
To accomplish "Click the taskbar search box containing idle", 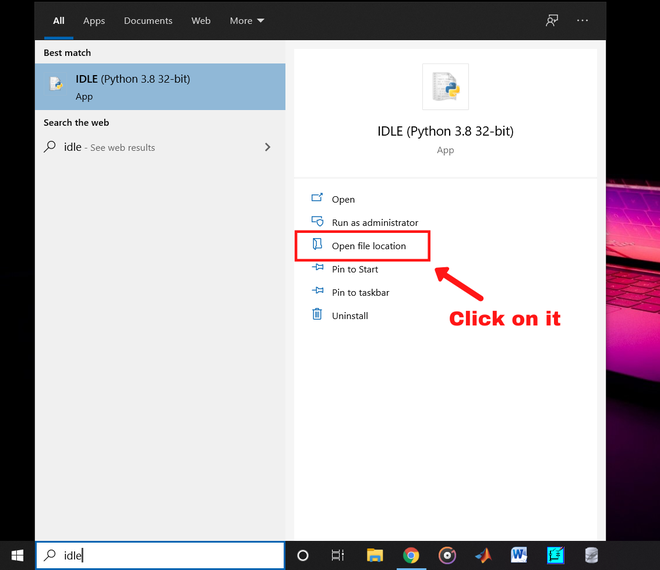I will tap(160, 555).
